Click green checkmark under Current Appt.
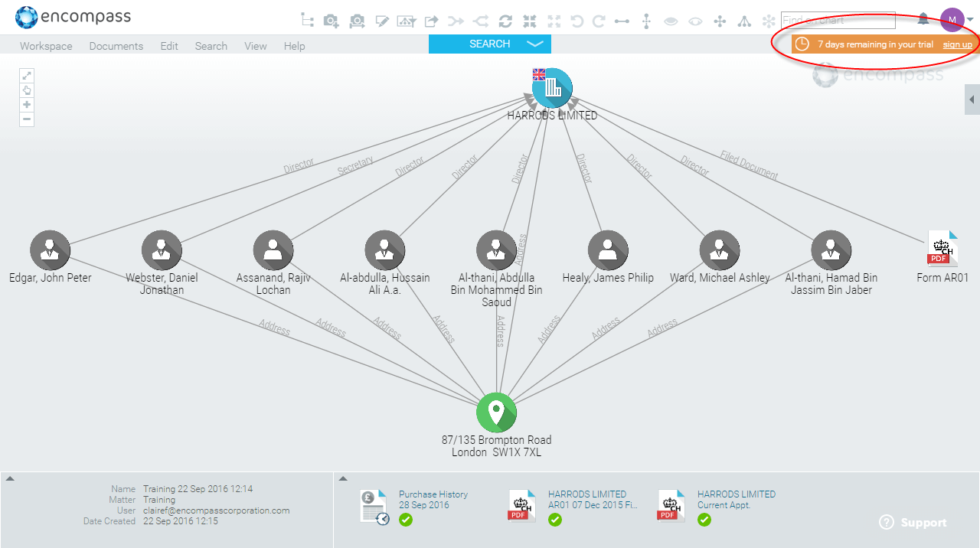980x548 pixels. [704, 520]
